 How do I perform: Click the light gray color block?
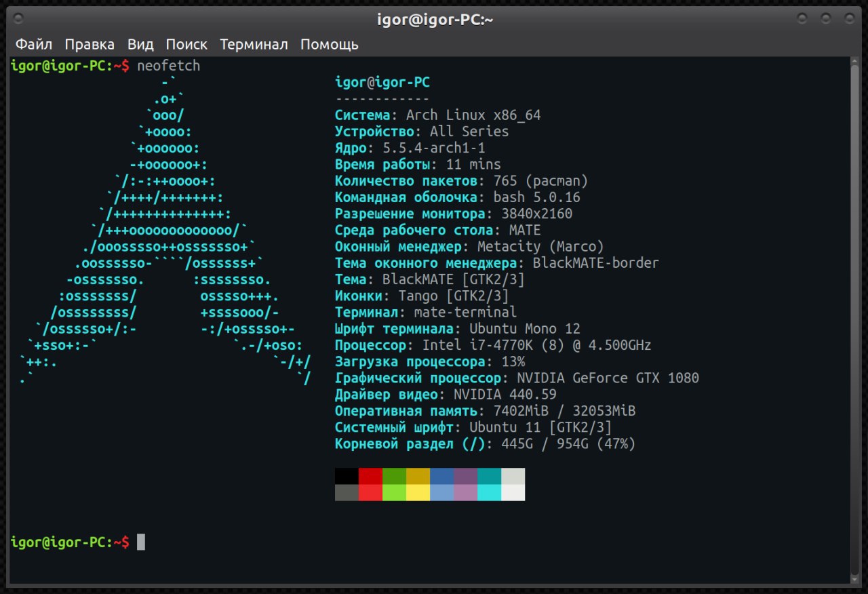tap(513, 476)
